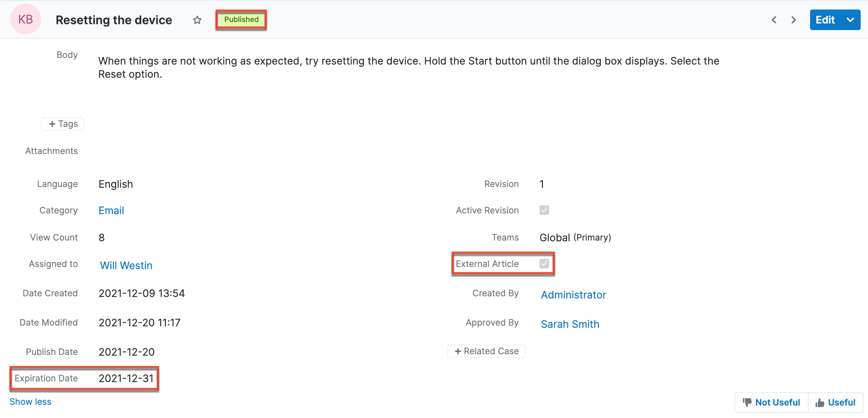Open the Email category link

(111, 210)
